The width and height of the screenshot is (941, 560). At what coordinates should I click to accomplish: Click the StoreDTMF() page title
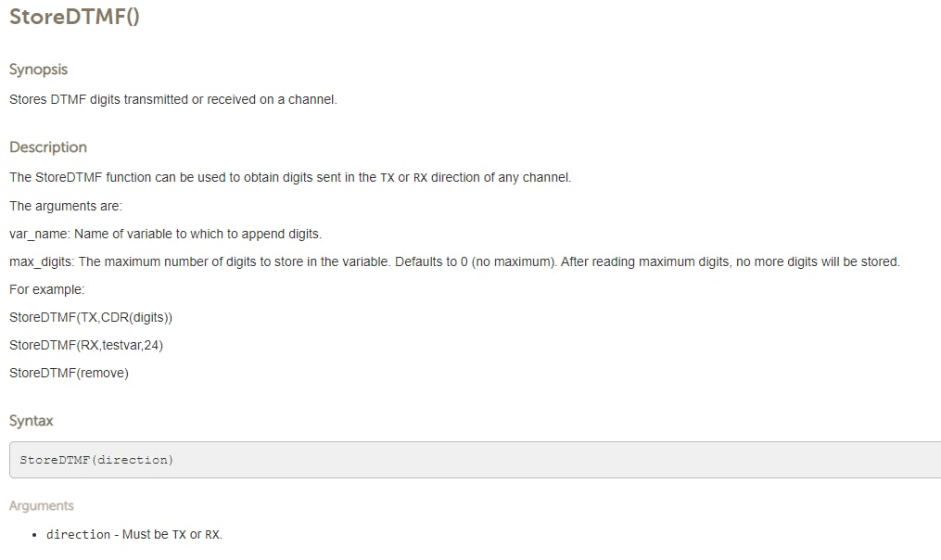coord(74,16)
